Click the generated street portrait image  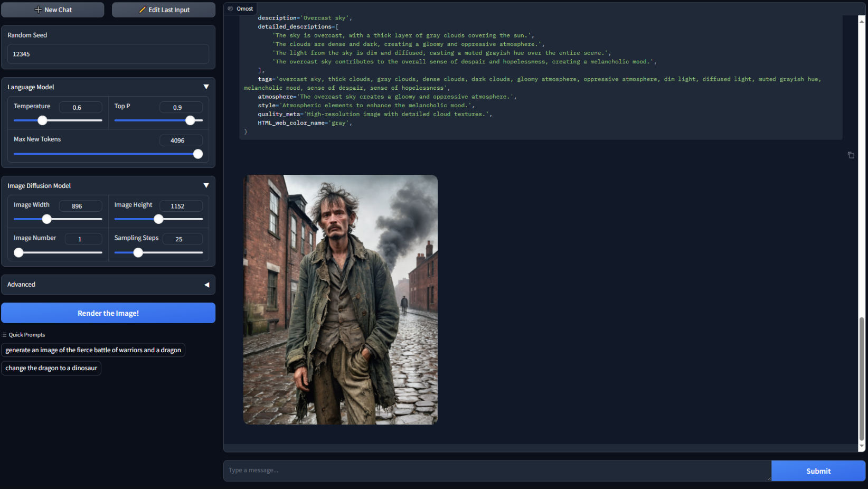point(340,299)
